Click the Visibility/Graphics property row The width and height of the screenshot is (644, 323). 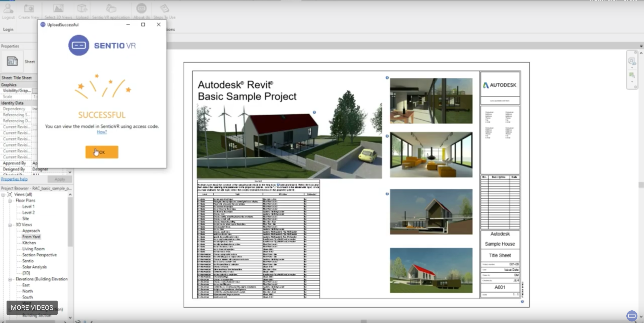tap(19, 91)
